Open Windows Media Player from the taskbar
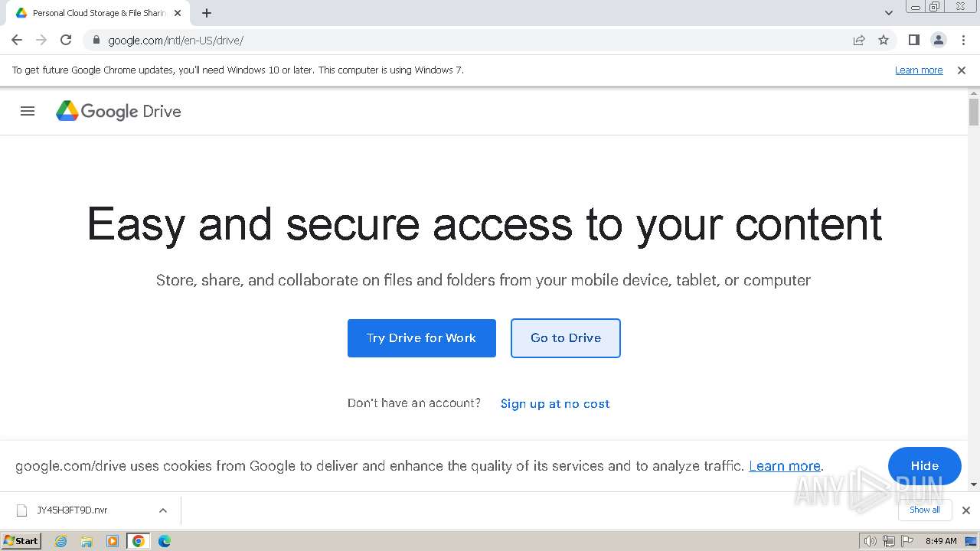Viewport: 980px width, 551px height. click(113, 541)
